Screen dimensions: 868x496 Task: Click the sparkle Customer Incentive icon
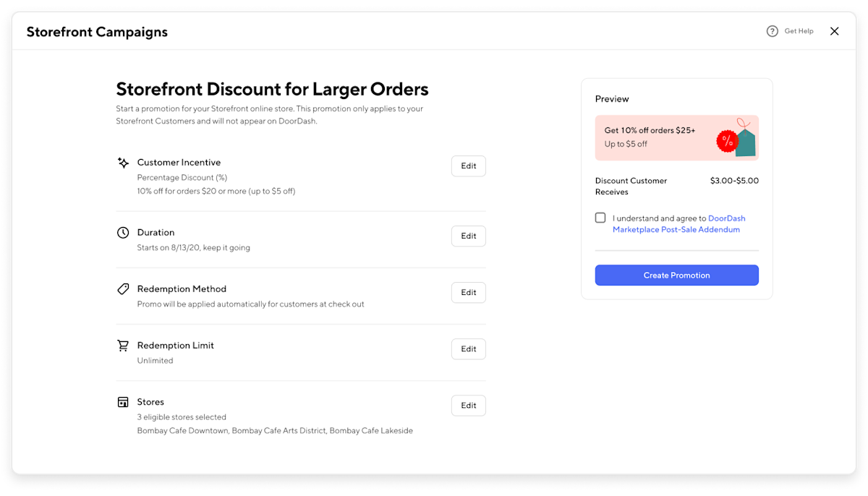coord(123,162)
